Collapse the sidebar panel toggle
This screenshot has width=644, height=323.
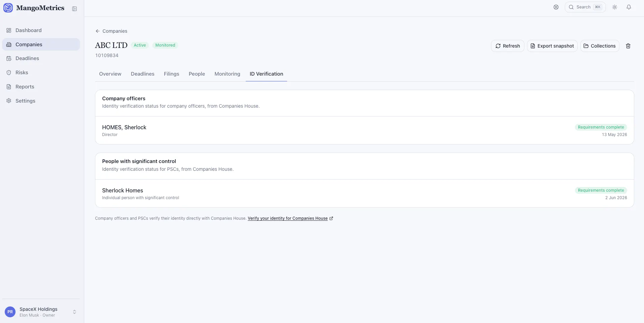coord(74,9)
